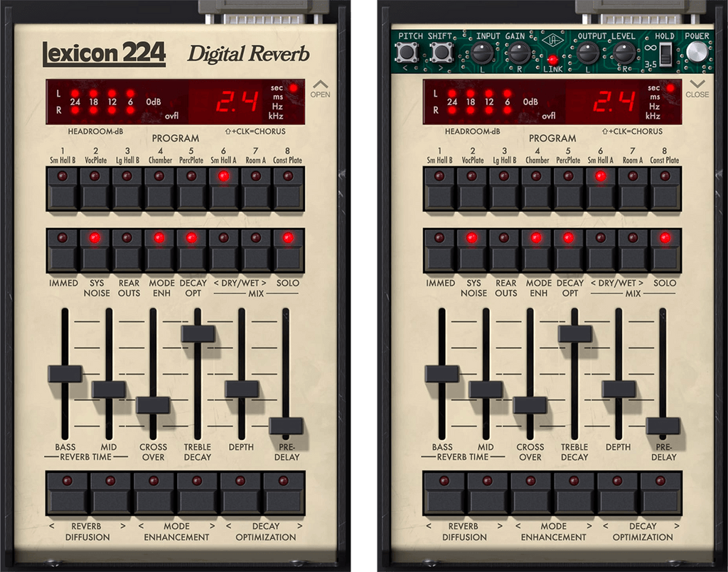728x572 pixels.
Task: Select program 3 Lg Hall B on left unit
Action: (x=127, y=189)
